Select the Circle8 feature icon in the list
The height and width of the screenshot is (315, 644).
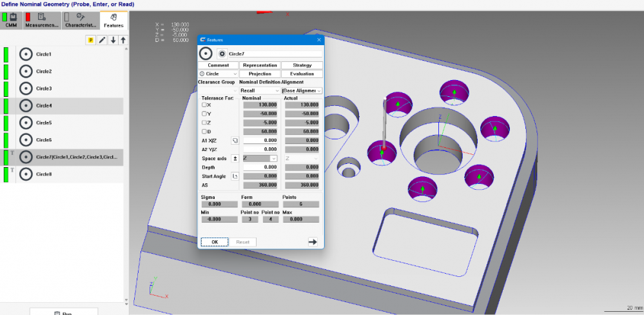(26, 174)
